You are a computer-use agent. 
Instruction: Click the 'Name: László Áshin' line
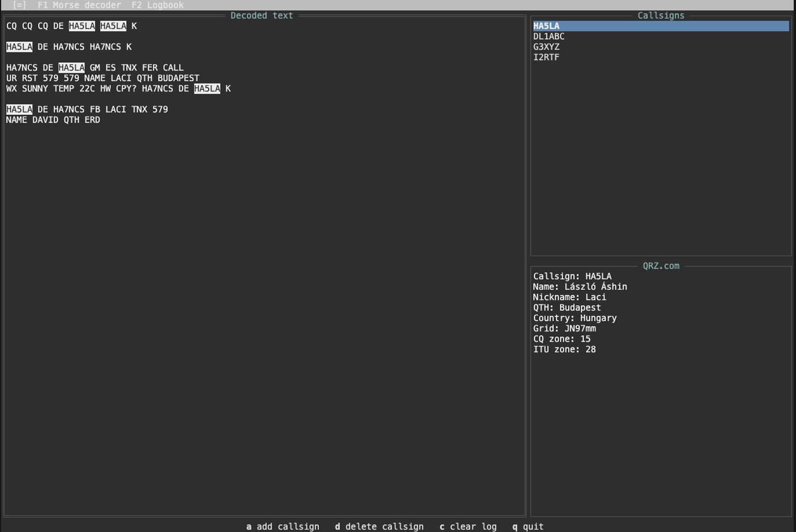coord(580,287)
